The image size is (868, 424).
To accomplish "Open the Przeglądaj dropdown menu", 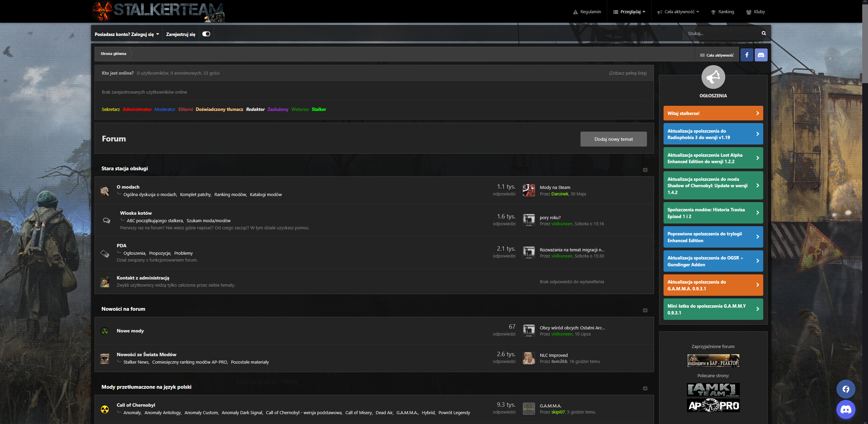I will 629,12.
